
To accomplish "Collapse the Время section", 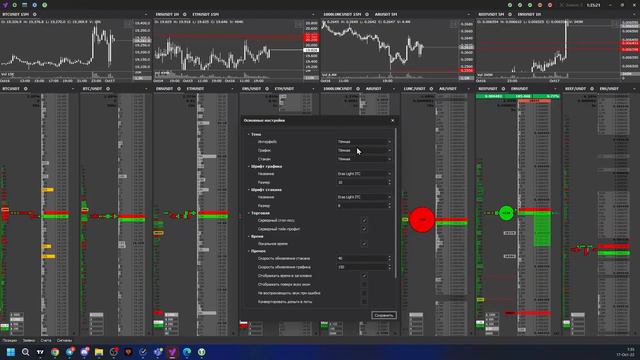I will pos(249,236).
